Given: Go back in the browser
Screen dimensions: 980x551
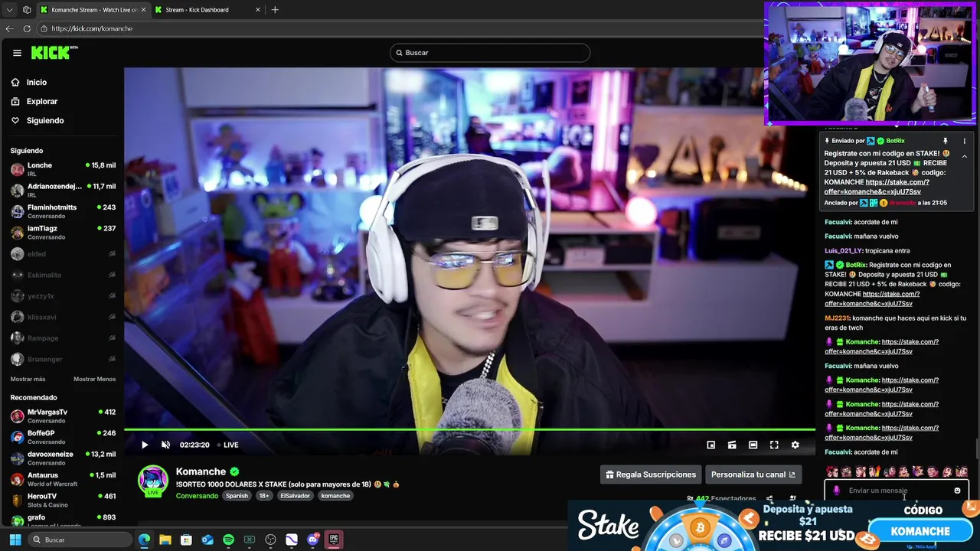Looking at the screenshot, I should pos(9,28).
